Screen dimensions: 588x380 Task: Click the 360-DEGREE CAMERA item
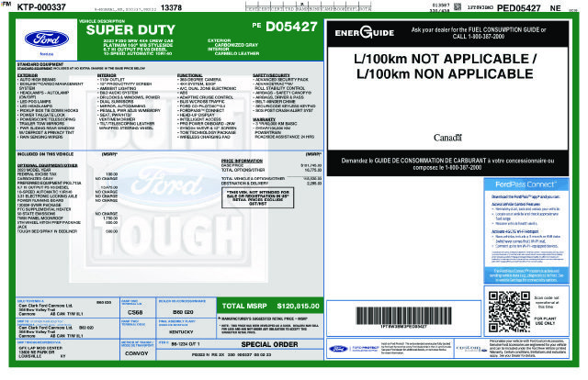tap(199, 80)
